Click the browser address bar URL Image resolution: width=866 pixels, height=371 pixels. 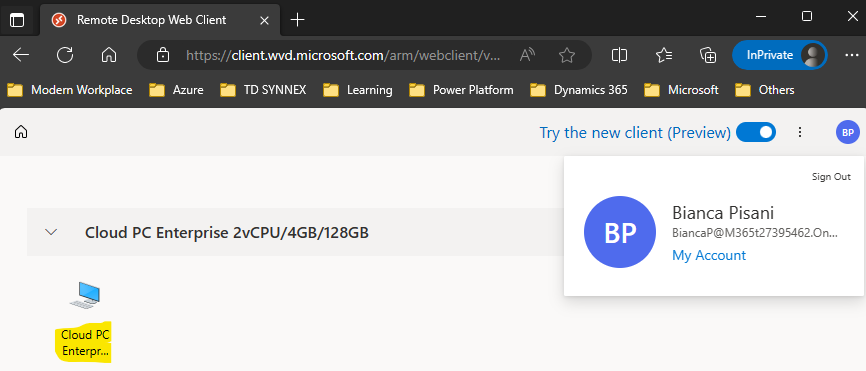tap(344, 55)
